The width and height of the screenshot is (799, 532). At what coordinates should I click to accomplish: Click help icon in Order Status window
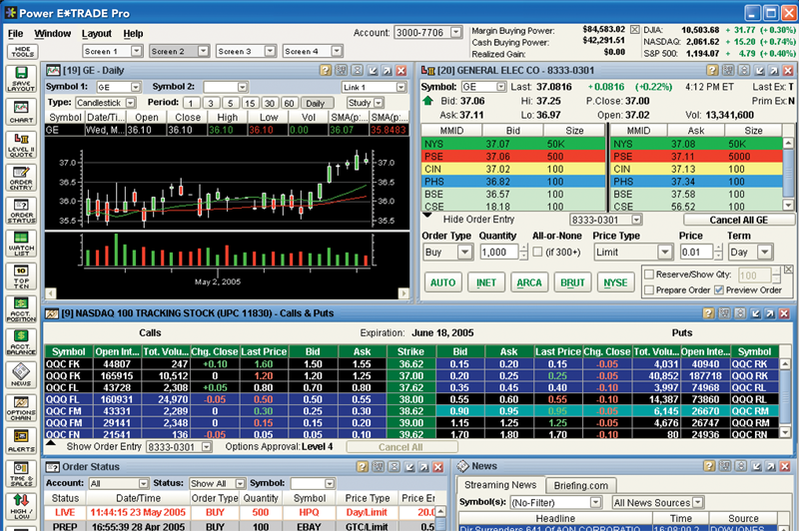pyautogui.click(x=362, y=466)
